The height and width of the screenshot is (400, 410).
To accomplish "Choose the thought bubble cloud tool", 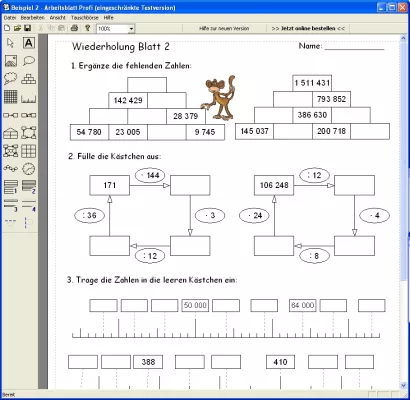I will 11,78.
